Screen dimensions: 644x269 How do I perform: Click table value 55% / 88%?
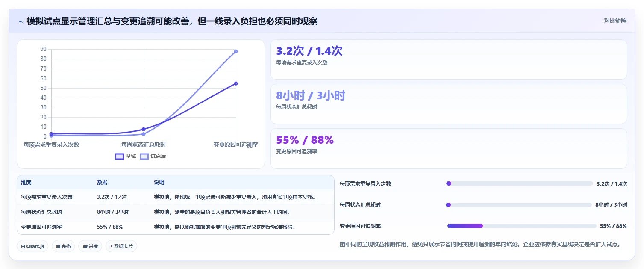(x=110, y=227)
